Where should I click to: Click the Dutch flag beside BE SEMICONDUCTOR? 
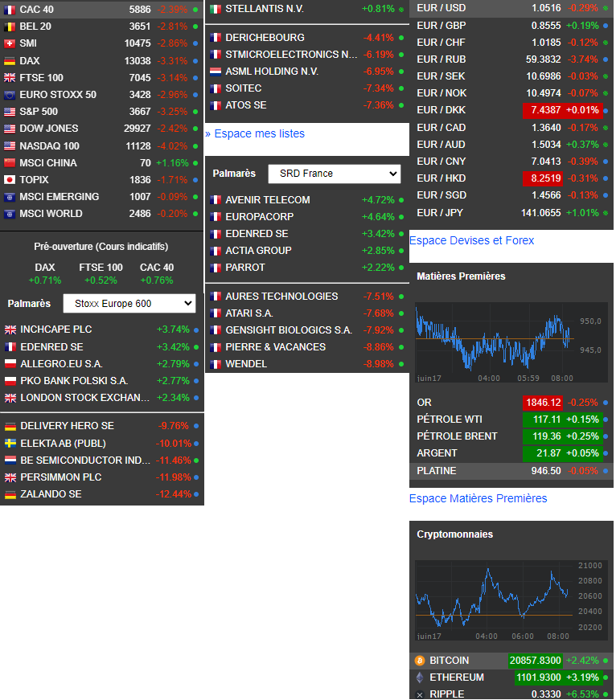pos(10,461)
